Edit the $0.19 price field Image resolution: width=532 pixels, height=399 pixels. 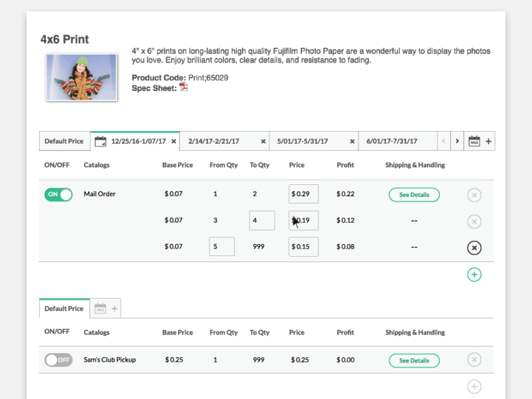click(x=303, y=220)
